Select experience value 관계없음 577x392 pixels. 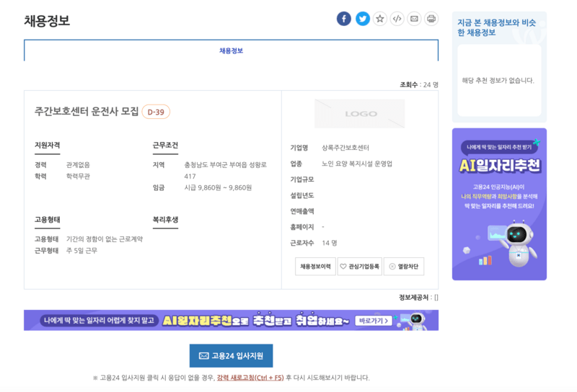78,165
